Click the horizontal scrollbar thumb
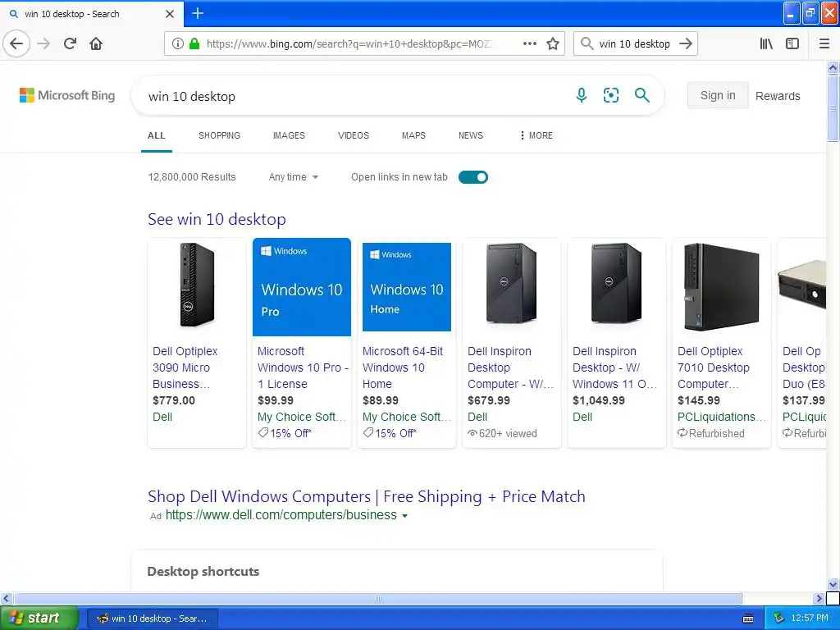The height and width of the screenshot is (630, 840). (377, 598)
